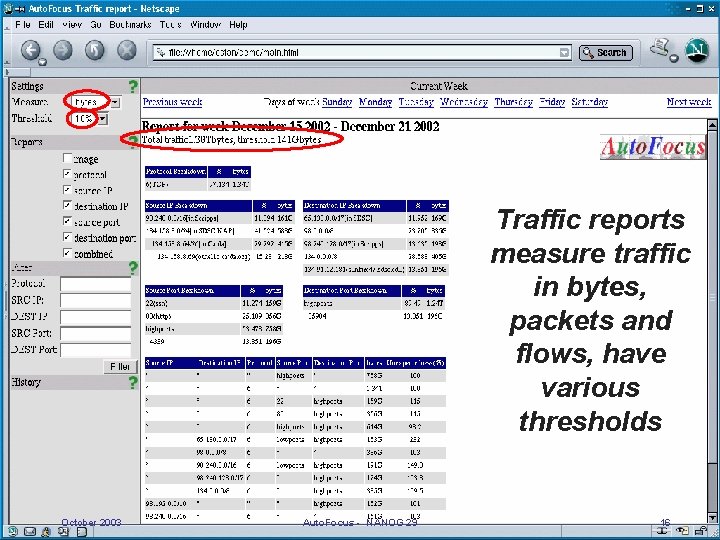This screenshot has height=540, width=720.
Task: Open the Monday report link
Action: pyautogui.click(x=376, y=102)
